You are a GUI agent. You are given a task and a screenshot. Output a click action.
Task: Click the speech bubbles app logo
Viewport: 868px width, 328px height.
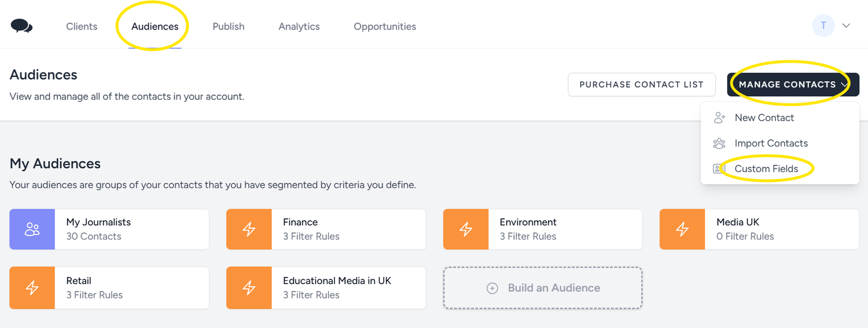point(22,26)
